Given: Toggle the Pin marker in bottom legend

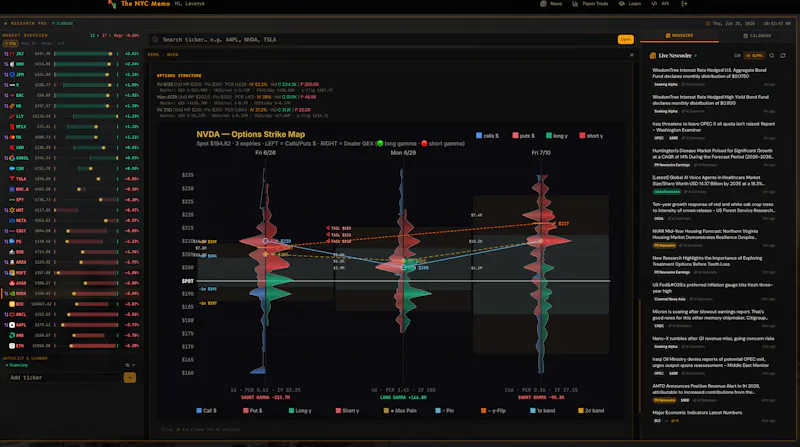Looking at the screenshot, I should (444, 410).
